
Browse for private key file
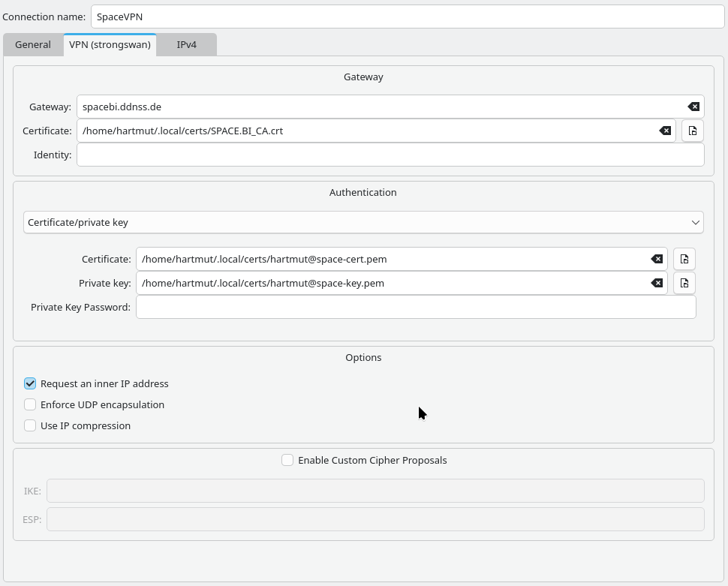tap(684, 283)
